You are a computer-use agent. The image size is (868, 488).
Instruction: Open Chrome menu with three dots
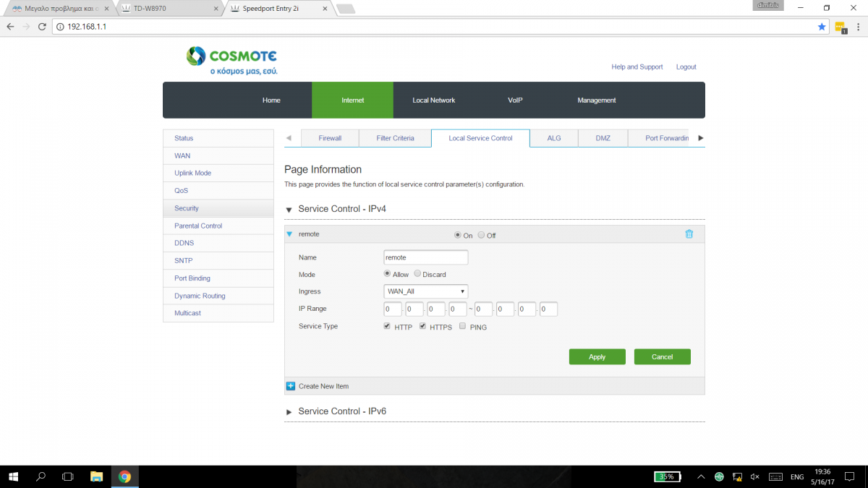tap(859, 27)
